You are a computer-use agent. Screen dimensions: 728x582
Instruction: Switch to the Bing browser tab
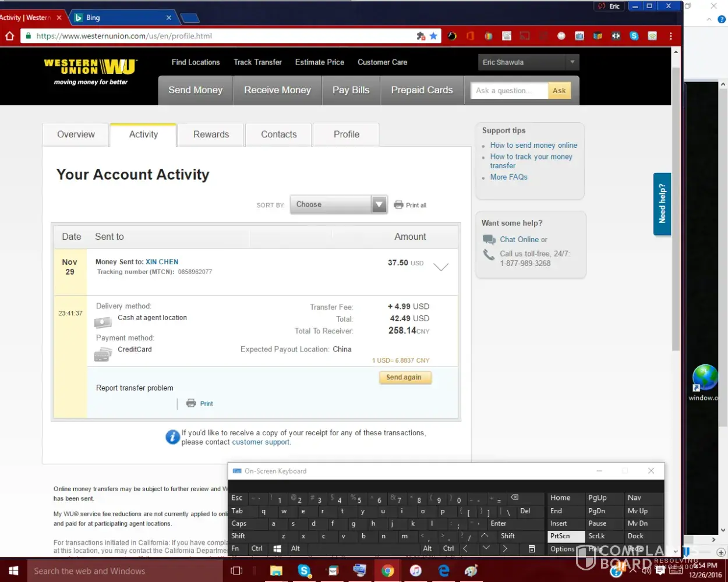(x=122, y=17)
